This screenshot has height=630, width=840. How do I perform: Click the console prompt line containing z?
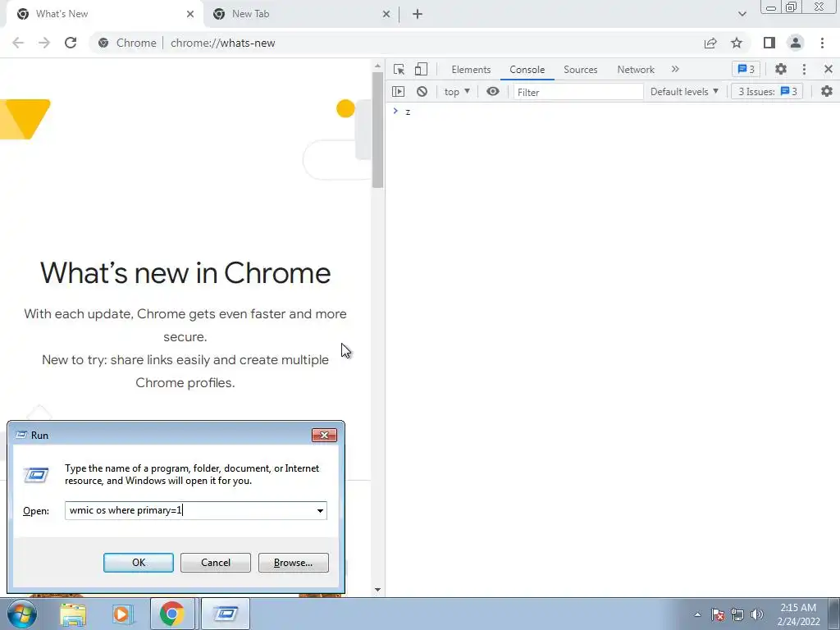(x=612, y=112)
